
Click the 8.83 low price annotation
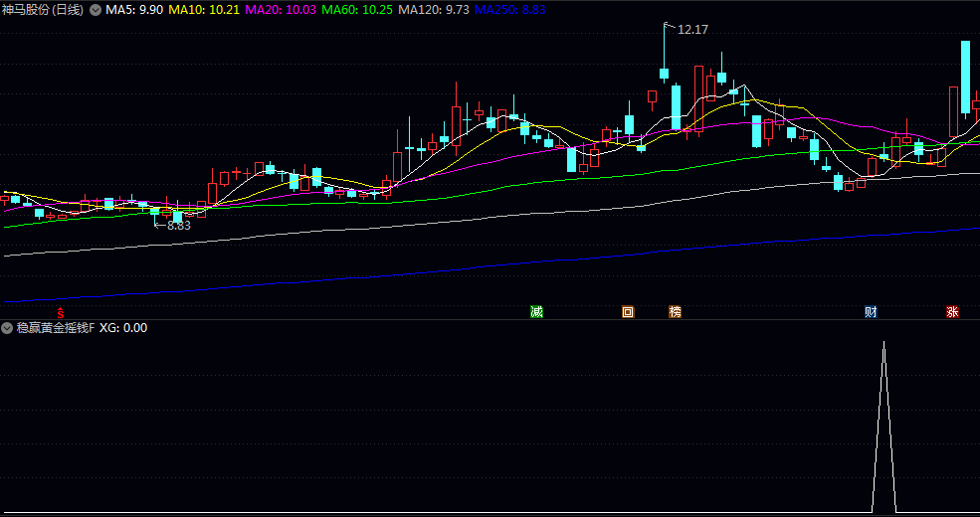[178, 226]
